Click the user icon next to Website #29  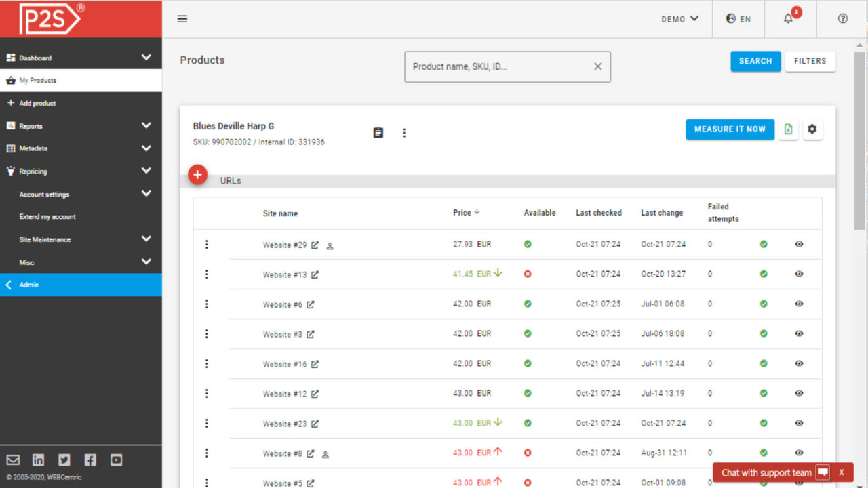[x=330, y=246]
